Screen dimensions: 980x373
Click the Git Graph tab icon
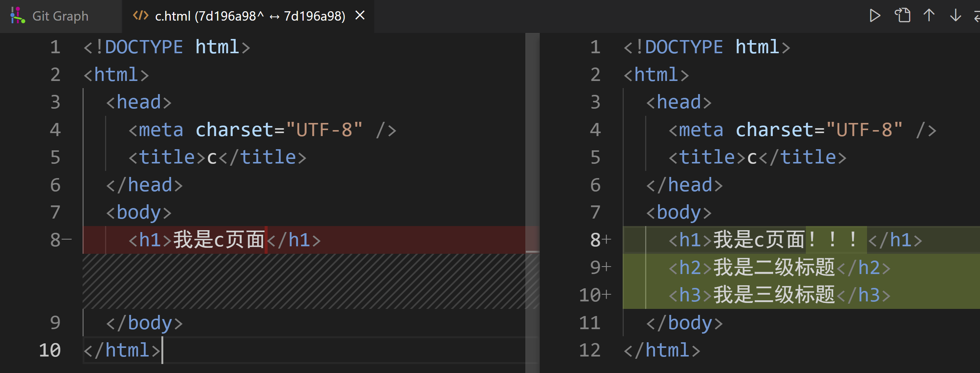click(18, 16)
